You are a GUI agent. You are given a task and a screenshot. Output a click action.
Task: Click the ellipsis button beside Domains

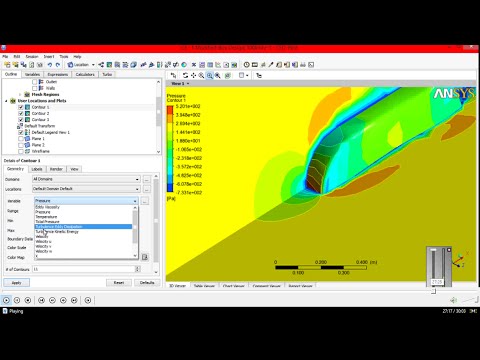(x=147, y=179)
